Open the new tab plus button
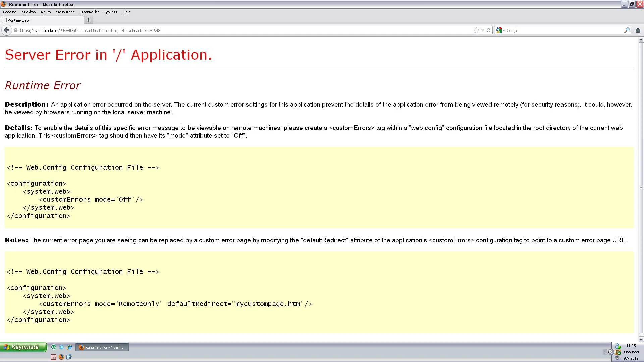 (89, 20)
